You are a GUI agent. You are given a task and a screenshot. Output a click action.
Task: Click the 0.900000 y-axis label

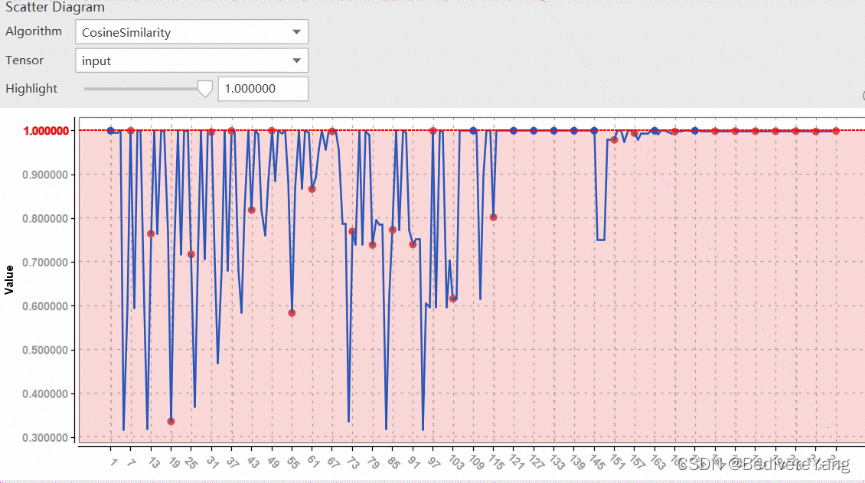45,175
